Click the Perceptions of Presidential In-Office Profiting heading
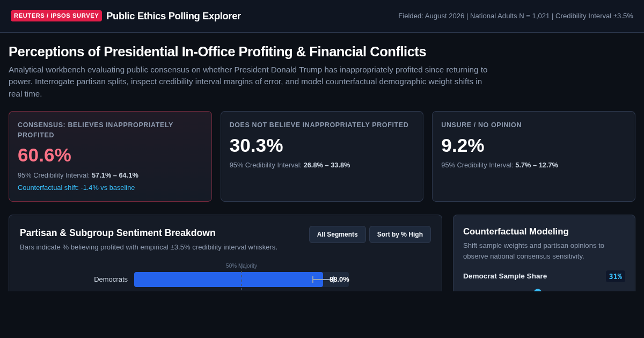This screenshot has height=338, width=644. click(x=217, y=52)
